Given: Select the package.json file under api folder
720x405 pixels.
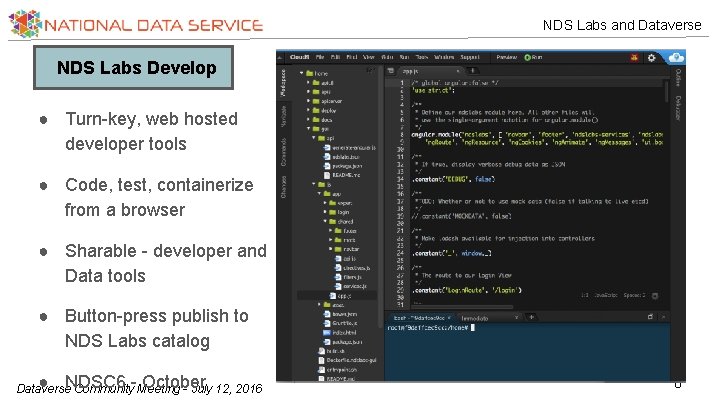Looking at the screenshot, I should (341, 166).
